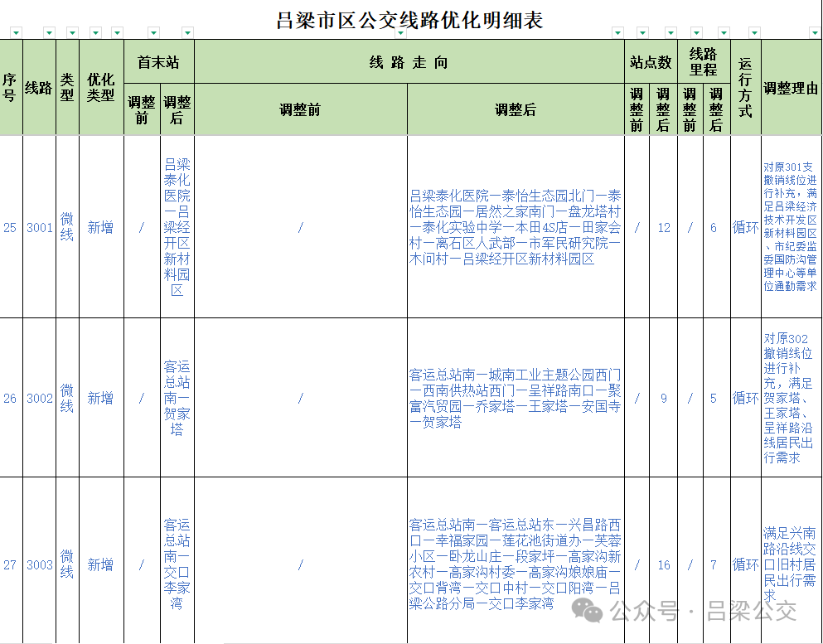Select the 微线 type cell for route 3002
This screenshot has width=823, height=644.
(x=67, y=399)
